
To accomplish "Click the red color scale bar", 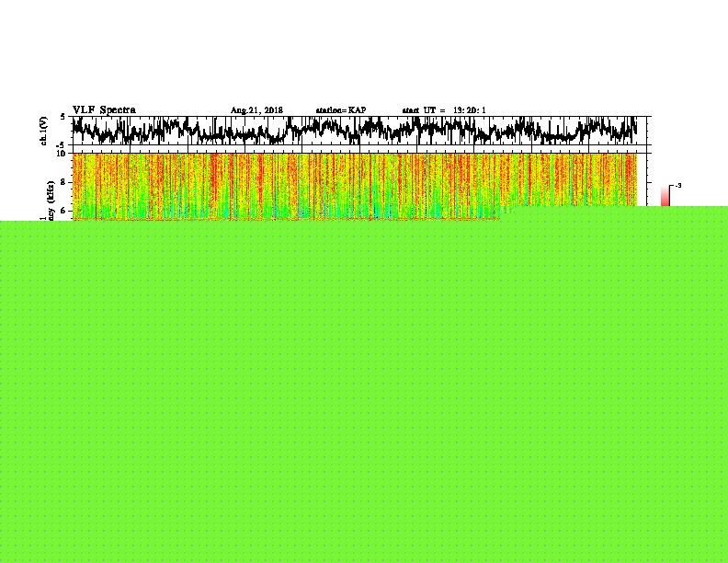I will [665, 196].
